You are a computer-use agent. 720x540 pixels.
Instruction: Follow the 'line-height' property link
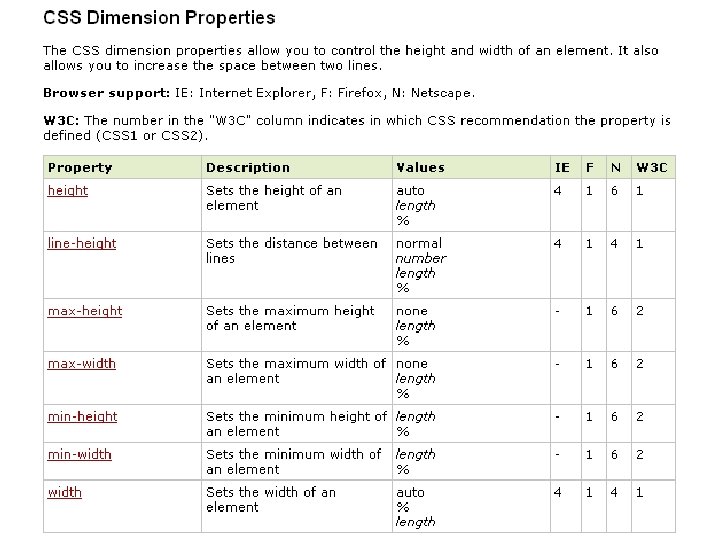[x=82, y=244]
